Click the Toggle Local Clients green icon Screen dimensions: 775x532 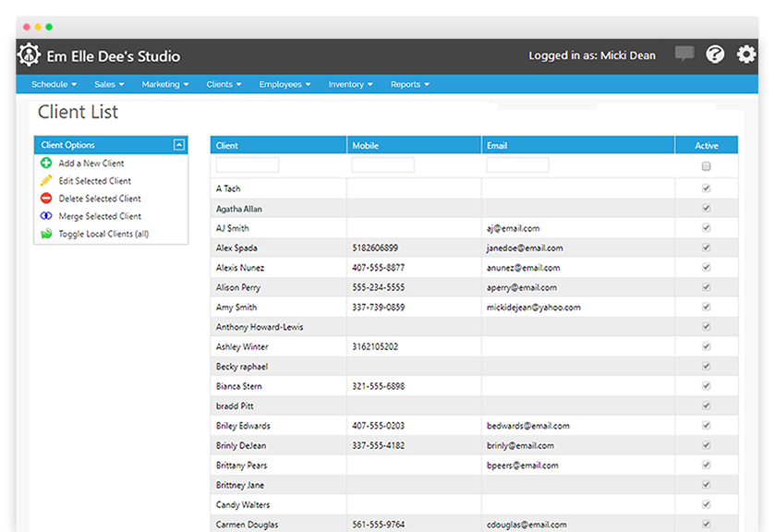point(46,234)
